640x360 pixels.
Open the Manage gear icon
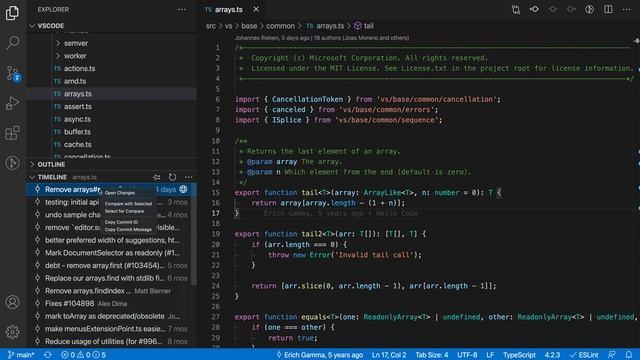coord(13,332)
